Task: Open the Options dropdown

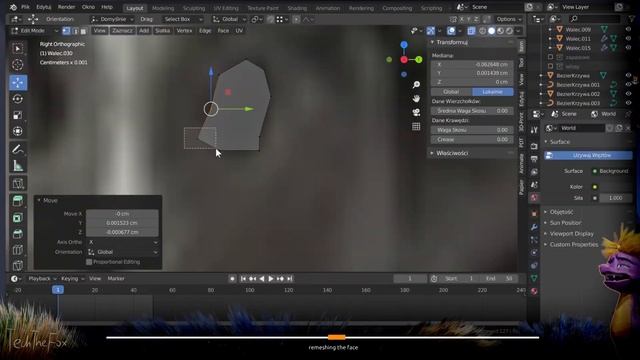Action: pos(509,19)
